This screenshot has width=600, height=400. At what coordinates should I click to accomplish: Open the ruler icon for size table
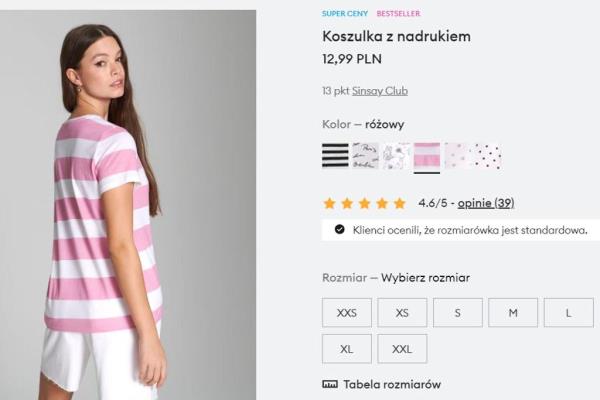(x=330, y=384)
